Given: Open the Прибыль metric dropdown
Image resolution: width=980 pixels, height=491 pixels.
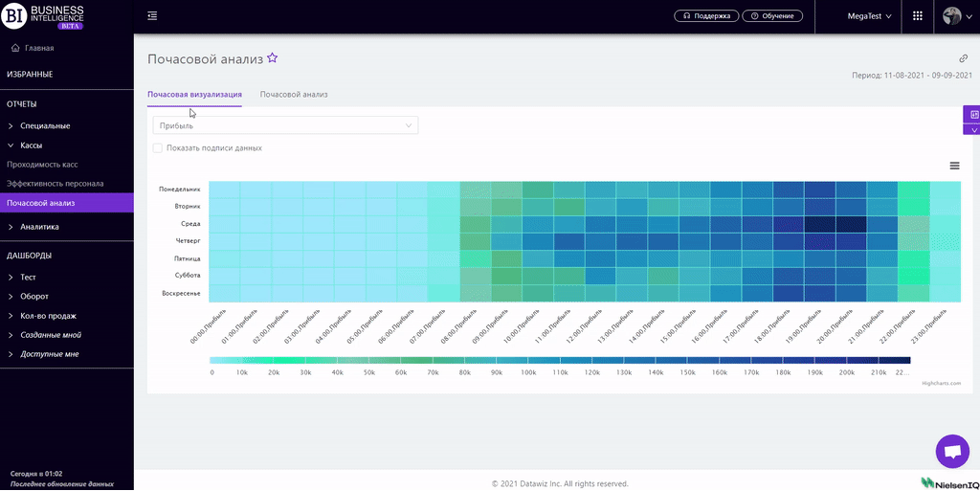Looking at the screenshot, I should (285, 125).
